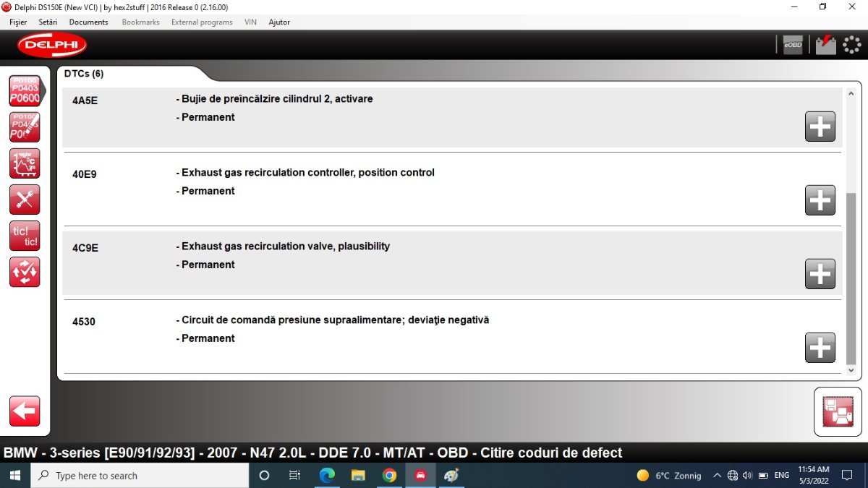Viewport: 868px width, 488px height.
Task: Select fault code 4A5E
Action: (85, 100)
